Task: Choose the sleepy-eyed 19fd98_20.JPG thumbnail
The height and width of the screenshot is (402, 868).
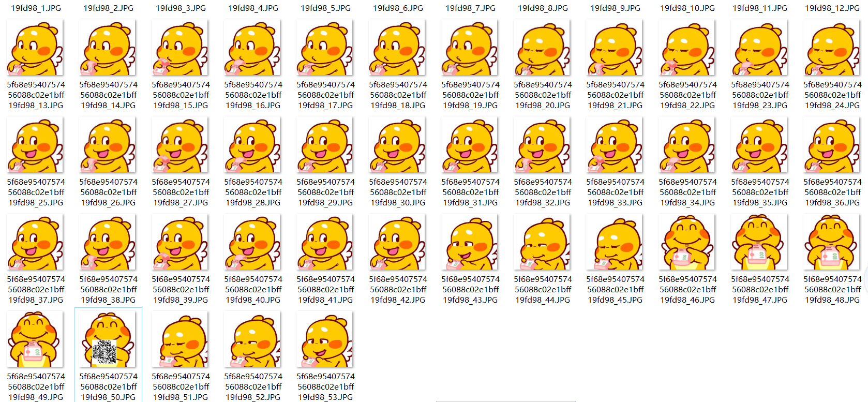Action: coord(542,48)
